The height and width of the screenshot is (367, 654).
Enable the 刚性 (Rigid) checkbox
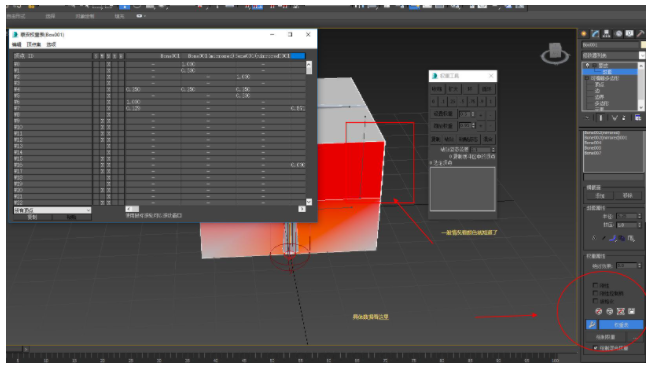point(595,285)
